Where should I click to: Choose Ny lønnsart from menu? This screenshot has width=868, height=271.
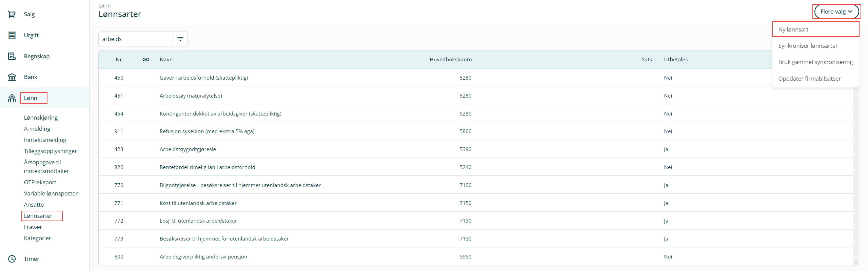(x=815, y=29)
